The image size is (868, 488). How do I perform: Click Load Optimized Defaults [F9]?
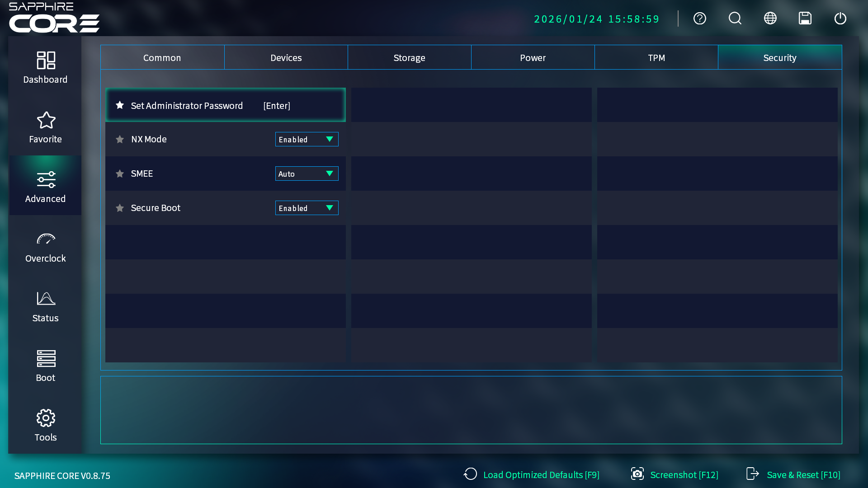(x=532, y=474)
